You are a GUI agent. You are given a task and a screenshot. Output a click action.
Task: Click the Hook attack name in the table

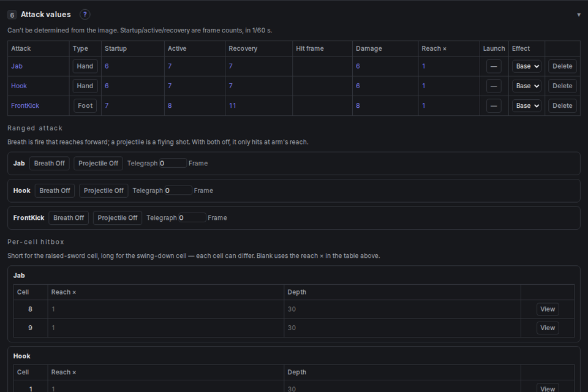click(19, 86)
